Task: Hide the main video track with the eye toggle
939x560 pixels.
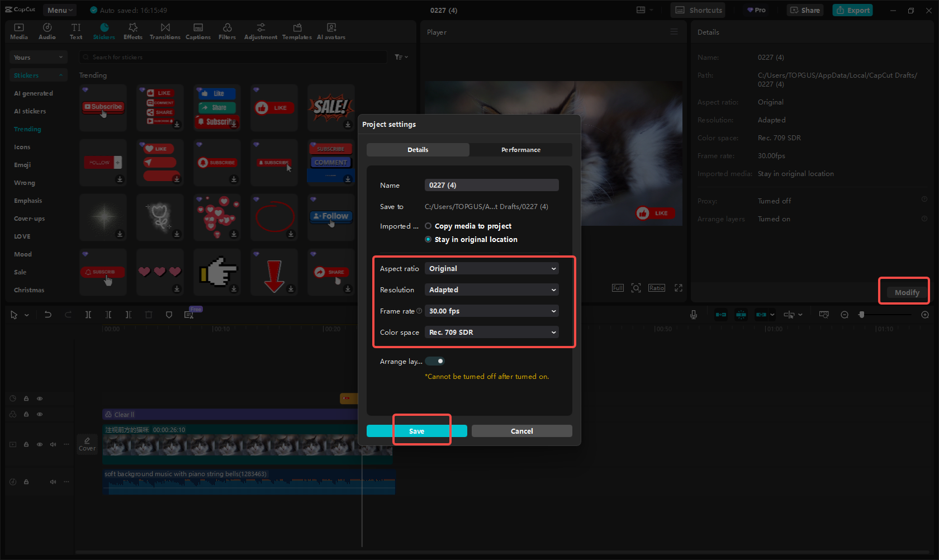Action: click(39, 444)
